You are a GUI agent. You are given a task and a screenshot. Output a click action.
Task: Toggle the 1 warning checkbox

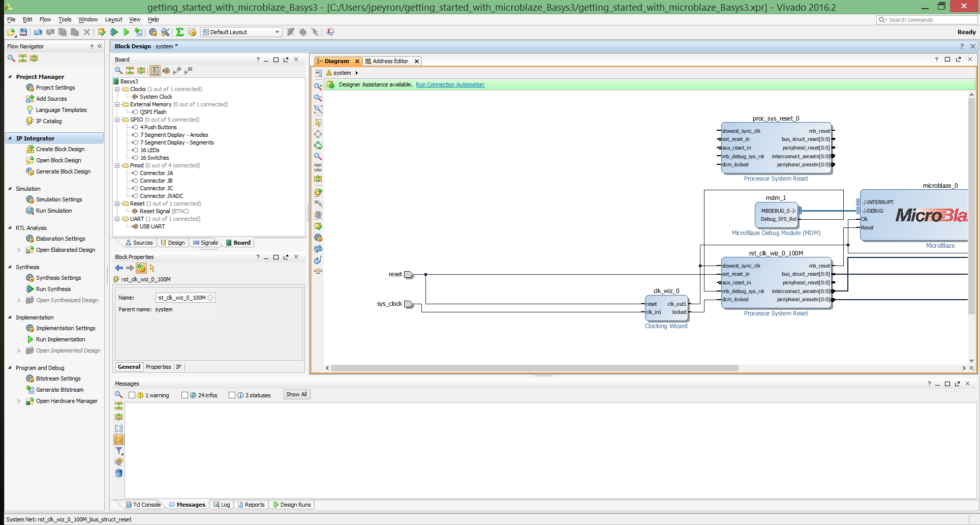click(132, 395)
